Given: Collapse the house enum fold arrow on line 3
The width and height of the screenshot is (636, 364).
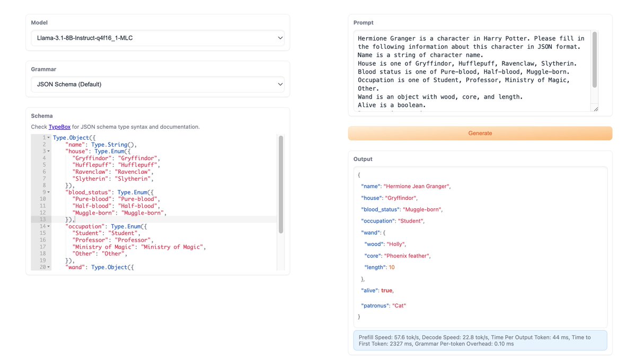Looking at the screenshot, I should [x=49, y=152].
